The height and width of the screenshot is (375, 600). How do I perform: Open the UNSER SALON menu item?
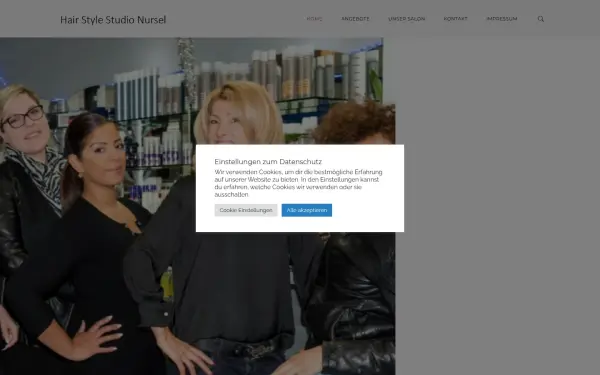click(406, 19)
